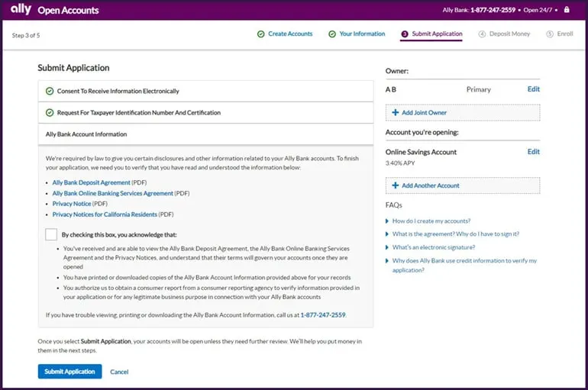The height and width of the screenshot is (390, 588).
Task: Click the plus icon beside Add Joint Owner
Action: click(395, 113)
